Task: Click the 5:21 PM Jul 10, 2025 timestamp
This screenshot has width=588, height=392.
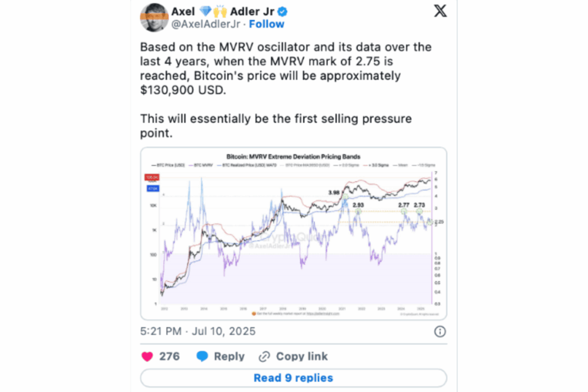Action: click(198, 331)
